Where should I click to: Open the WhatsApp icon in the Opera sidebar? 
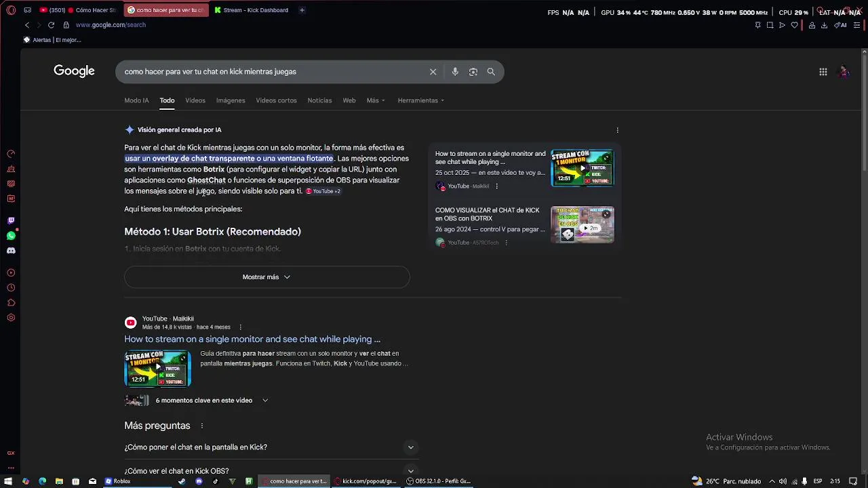coord(11,236)
